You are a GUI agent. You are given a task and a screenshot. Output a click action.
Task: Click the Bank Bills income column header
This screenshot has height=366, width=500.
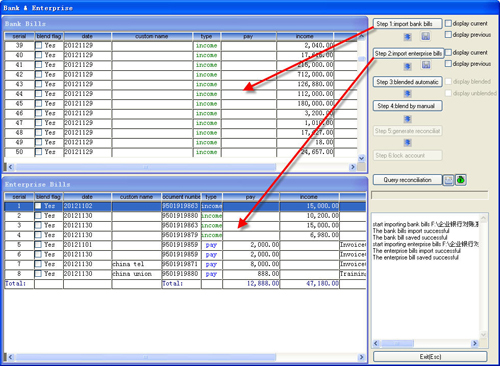click(x=305, y=36)
